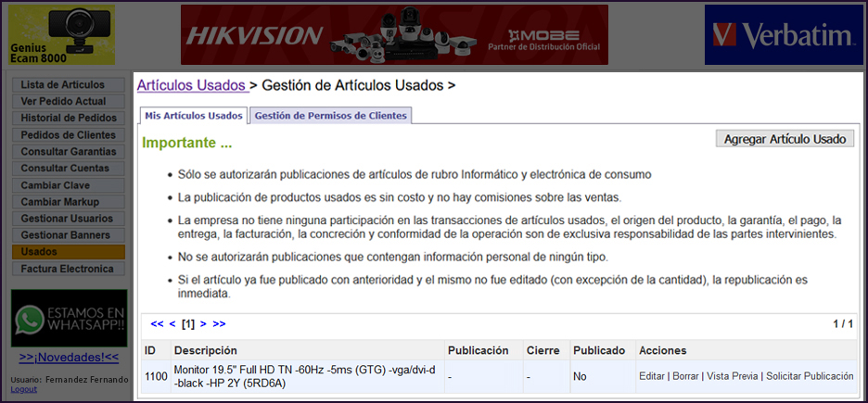The width and height of the screenshot is (868, 403).
Task: Select Consultar Garantias menu item
Action: pos(69,151)
